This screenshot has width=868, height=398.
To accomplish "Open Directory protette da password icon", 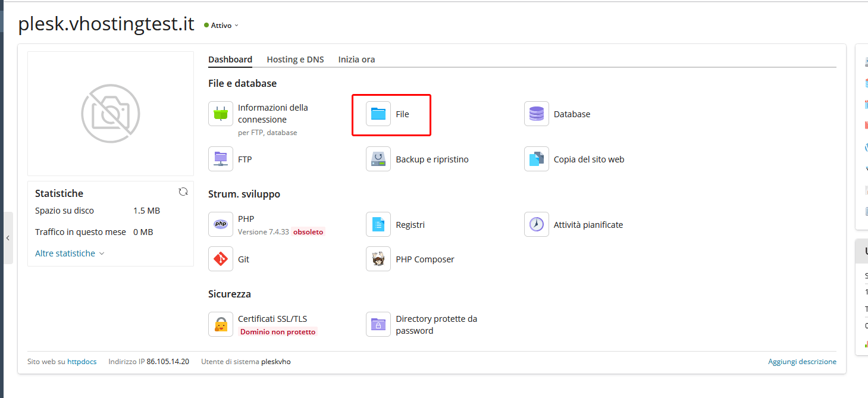I will pyautogui.click(x=378, y=324).
